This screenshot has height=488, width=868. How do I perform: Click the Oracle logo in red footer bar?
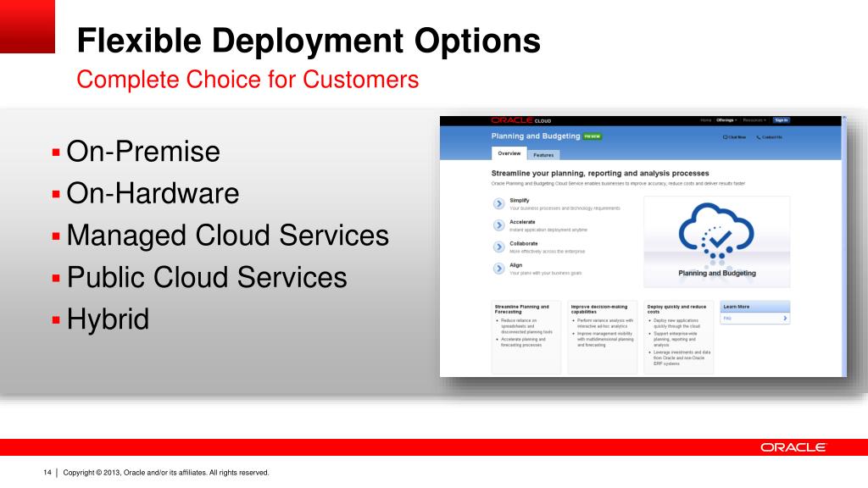click(x=793, y=447)
